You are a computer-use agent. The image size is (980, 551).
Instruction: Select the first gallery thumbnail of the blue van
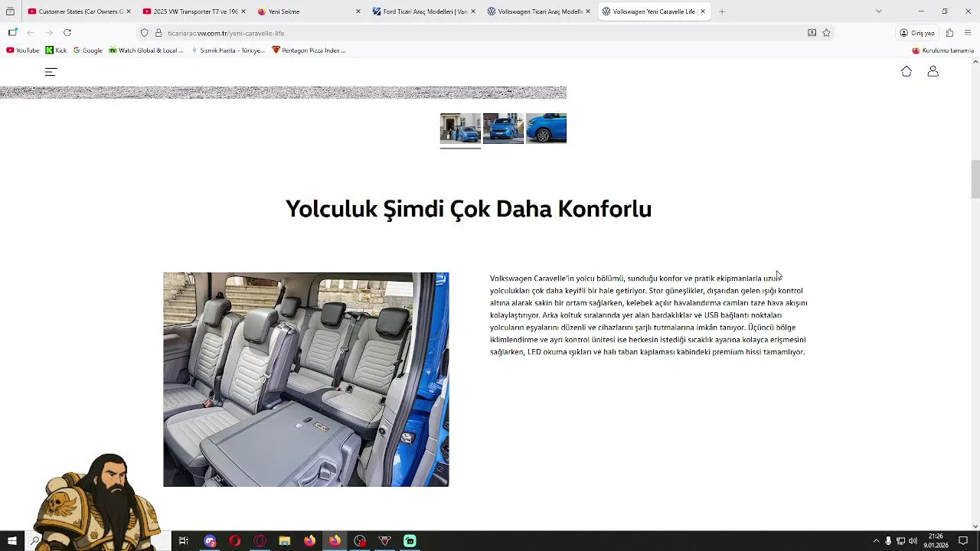(x=460, y=129)
